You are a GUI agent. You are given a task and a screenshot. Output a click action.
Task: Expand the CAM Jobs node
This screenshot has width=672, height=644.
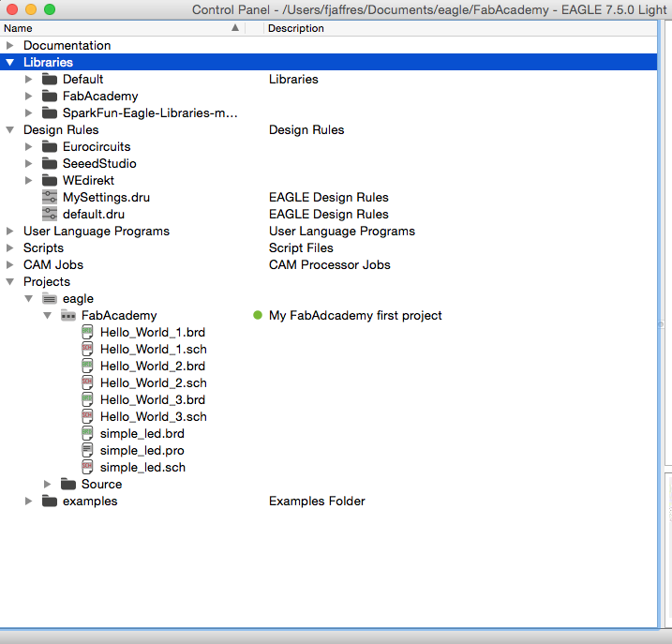10,265
